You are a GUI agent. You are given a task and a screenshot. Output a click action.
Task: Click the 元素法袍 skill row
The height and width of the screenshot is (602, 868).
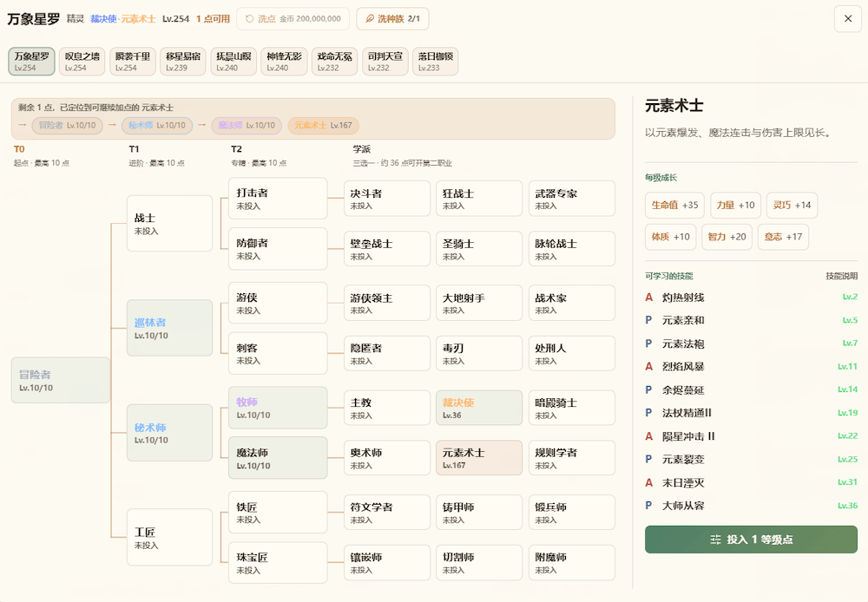coord(751,344)
